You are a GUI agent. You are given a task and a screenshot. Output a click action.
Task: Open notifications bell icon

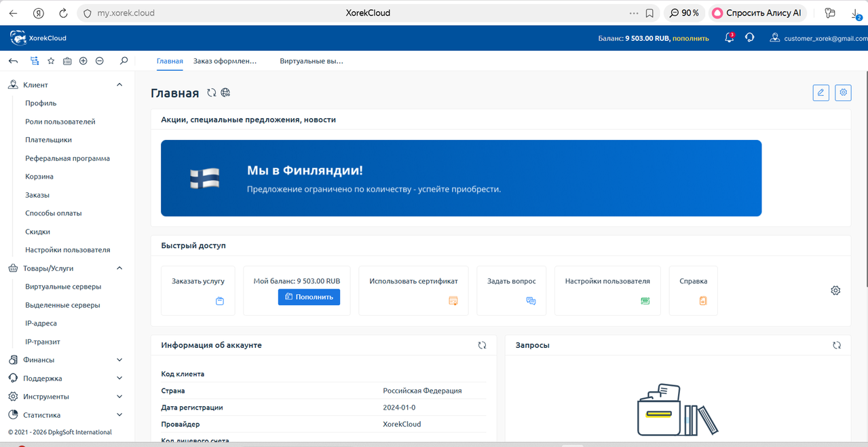(x=729, y=38)
